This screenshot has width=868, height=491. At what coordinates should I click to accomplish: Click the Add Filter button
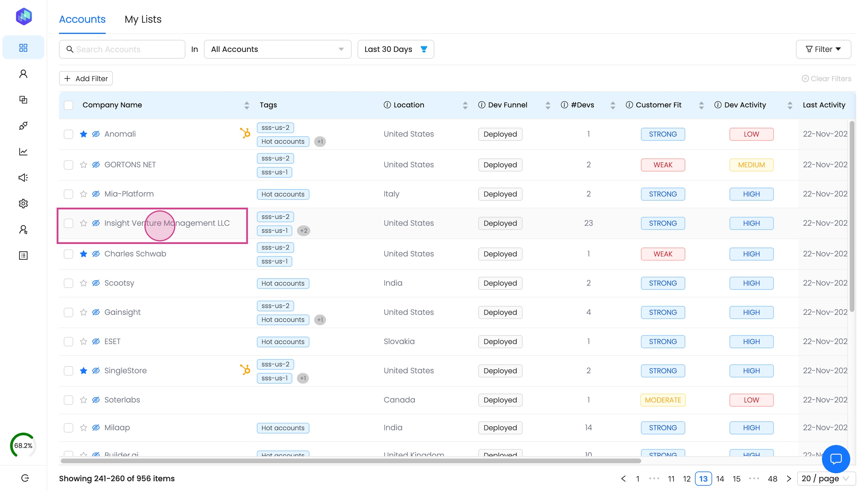point(86,78)
